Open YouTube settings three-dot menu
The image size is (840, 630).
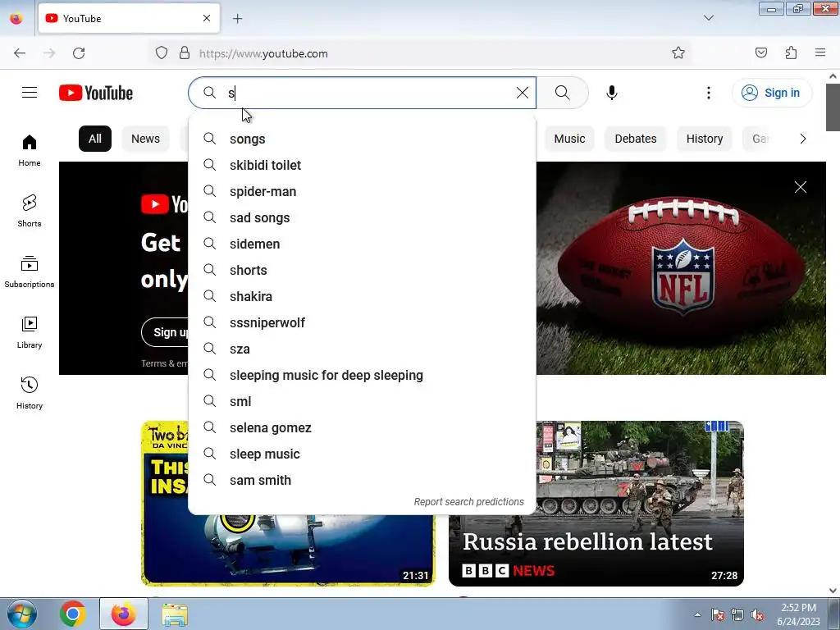[x=708, y=93]
